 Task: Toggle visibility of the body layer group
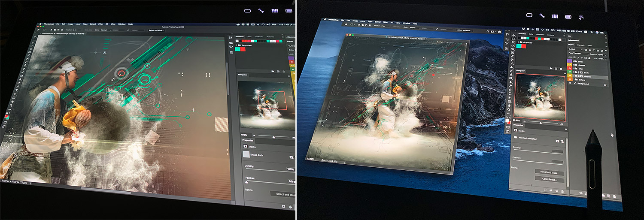click(x=570, y=72)
